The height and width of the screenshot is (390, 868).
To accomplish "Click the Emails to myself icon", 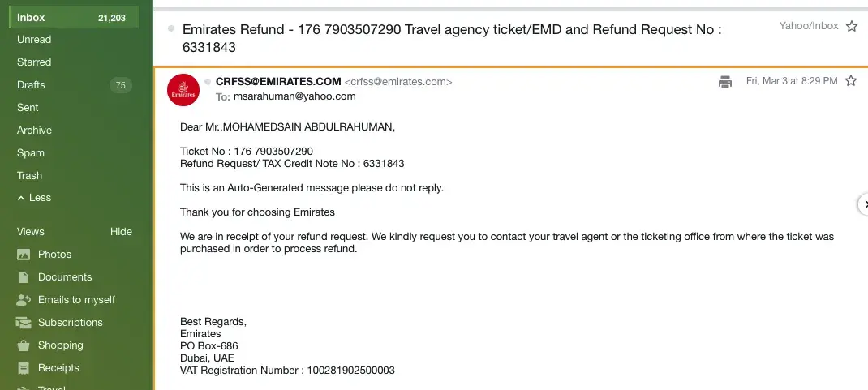I will coord(24,300).
